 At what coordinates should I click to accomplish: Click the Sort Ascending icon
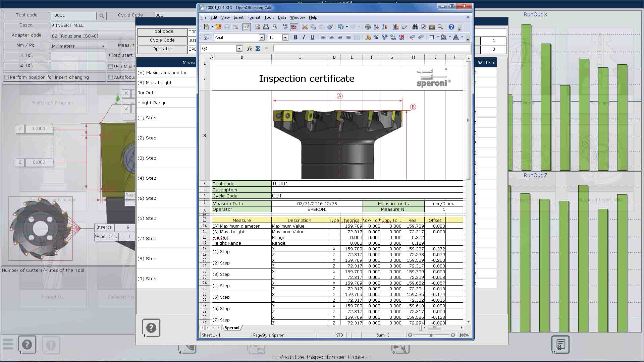[x=376, y=27]
